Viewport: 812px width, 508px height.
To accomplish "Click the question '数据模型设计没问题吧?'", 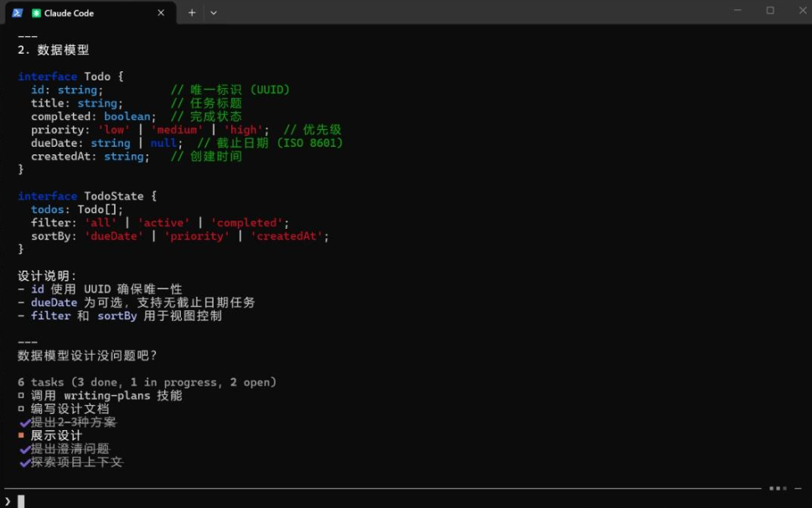I will [x=87, y=355].
